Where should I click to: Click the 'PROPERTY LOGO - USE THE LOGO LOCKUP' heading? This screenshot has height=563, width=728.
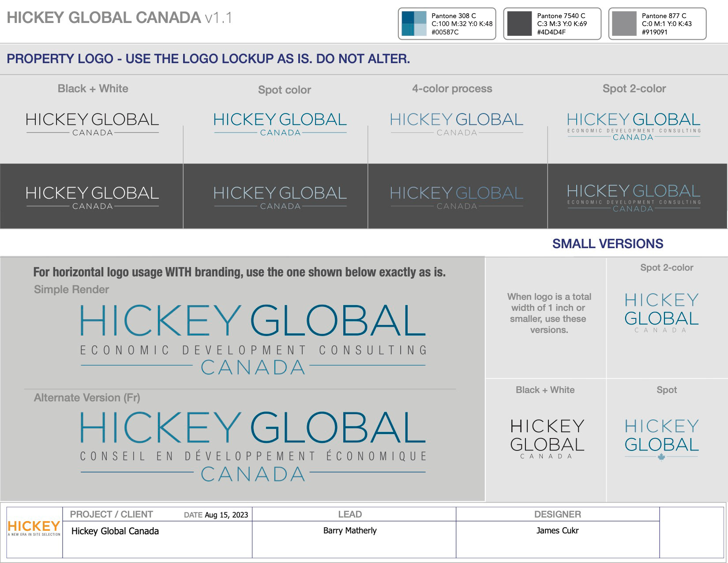click(208, 59)
